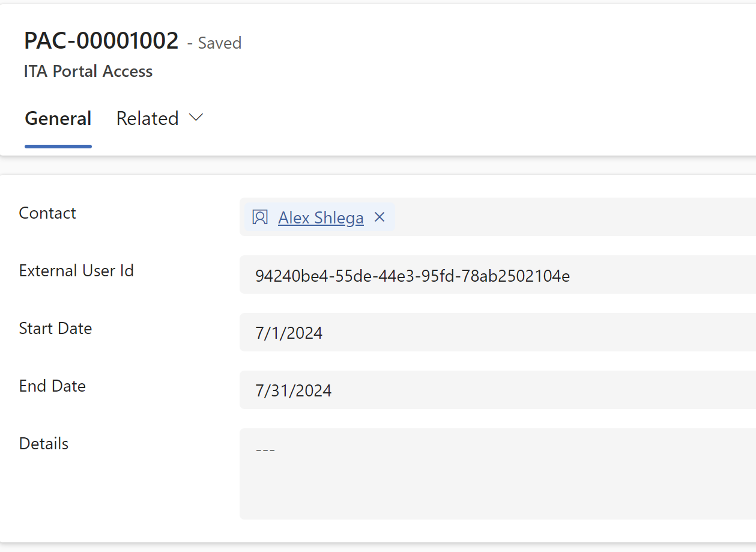Screen dimensions: 756x552
Task: Click the Details label
Action: pyautogui.click(x=44, y=444)
